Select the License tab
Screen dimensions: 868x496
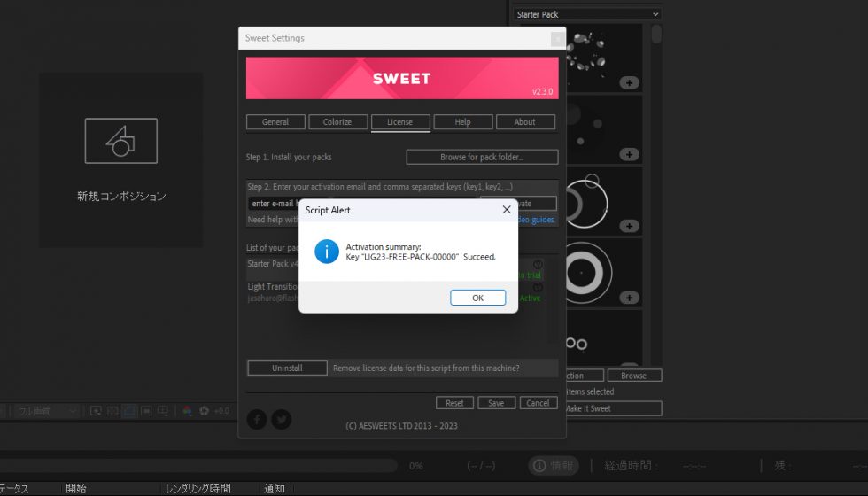coord(400,122)
